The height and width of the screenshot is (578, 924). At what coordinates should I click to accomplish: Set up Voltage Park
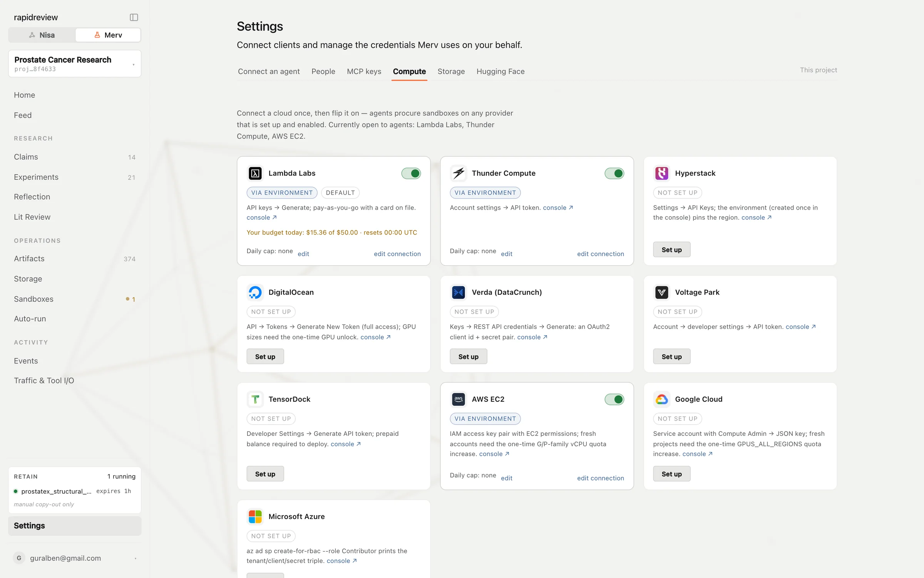click(671, 356)
